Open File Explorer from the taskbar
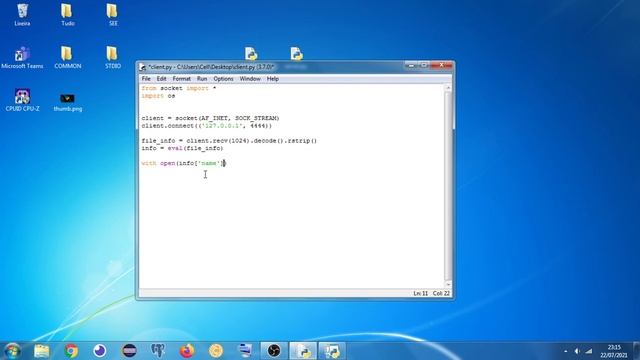Viewport: 640px width, 360px height. (42, 351)
